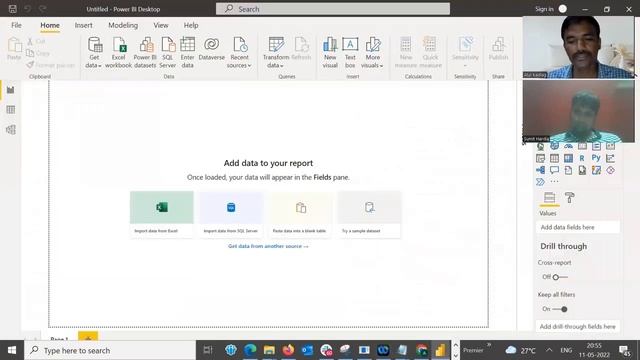This screenshot has height=360, width=640.
Task: Open the Data view from left sidebar
Action: [x=11, y=109]
